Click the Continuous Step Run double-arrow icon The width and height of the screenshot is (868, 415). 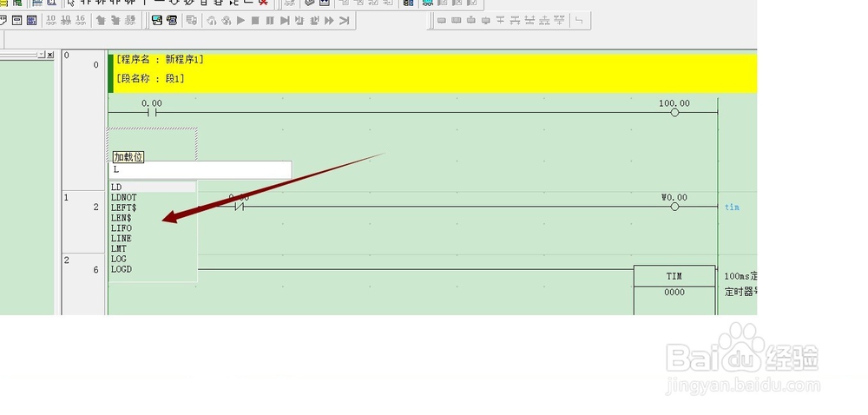329,21
